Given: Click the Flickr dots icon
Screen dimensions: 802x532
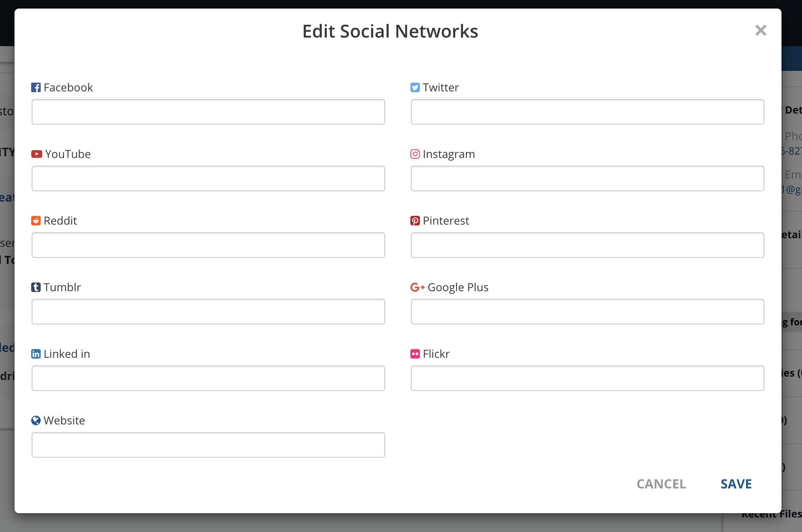Looking at the screenshot, I should pyautogui.click(x=415, y=354).
